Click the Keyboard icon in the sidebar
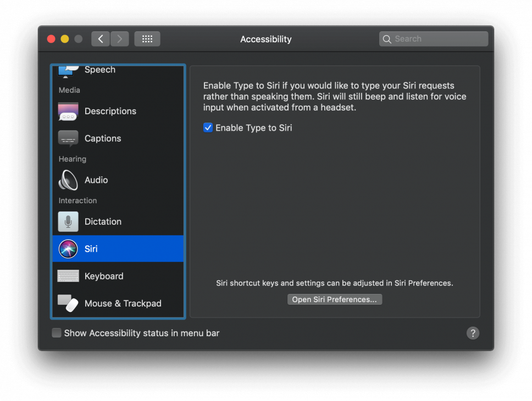The image size is (532, 401). 68,276
